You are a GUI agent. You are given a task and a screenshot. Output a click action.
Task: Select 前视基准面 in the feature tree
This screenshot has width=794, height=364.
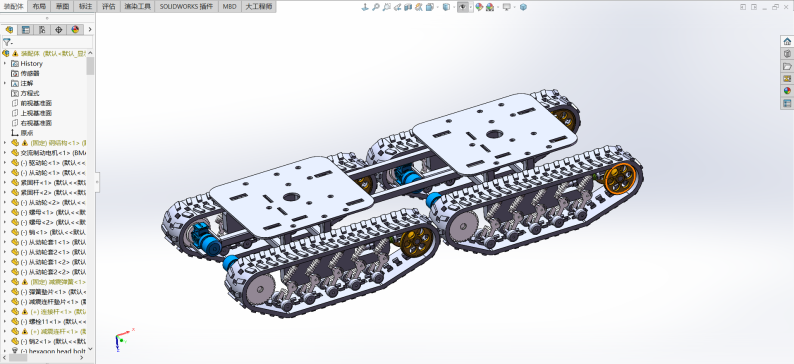click(36, 103)
